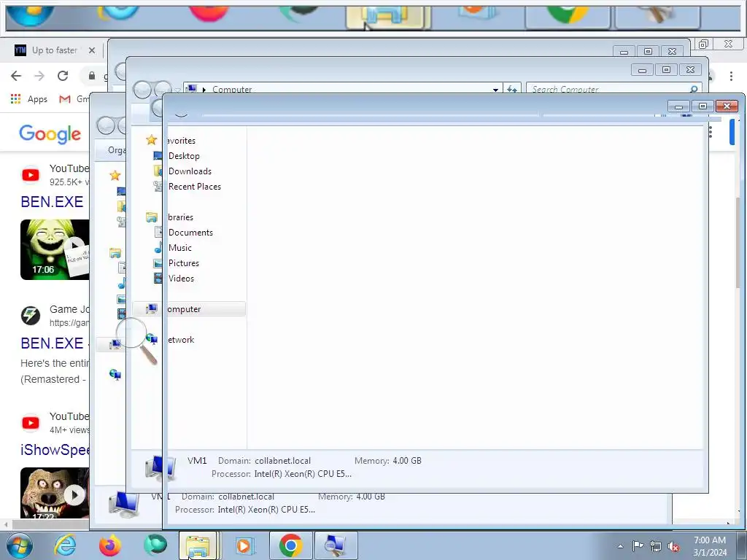747x560 pixels.
Task: Click the muted volume tray icon
Action: coord(673,546)
